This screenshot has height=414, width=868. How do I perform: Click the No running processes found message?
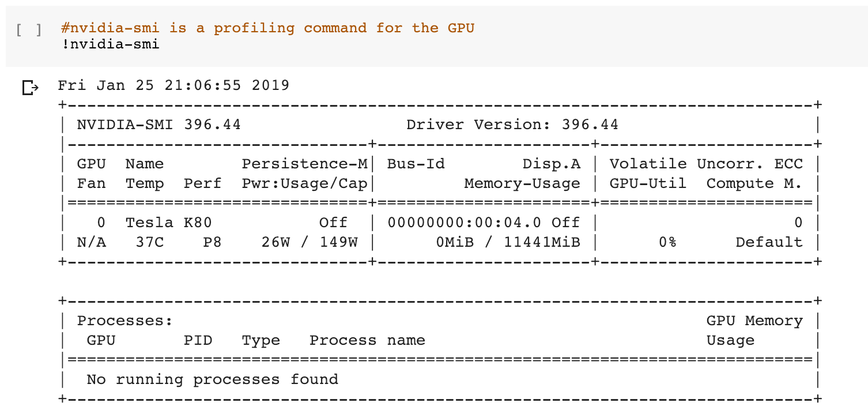[x=212, y=379]
